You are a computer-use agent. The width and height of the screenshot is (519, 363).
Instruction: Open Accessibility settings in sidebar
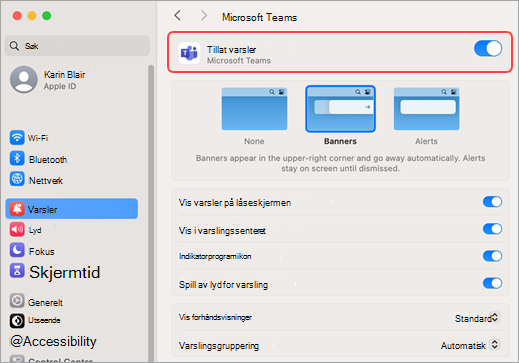point(53,341)
